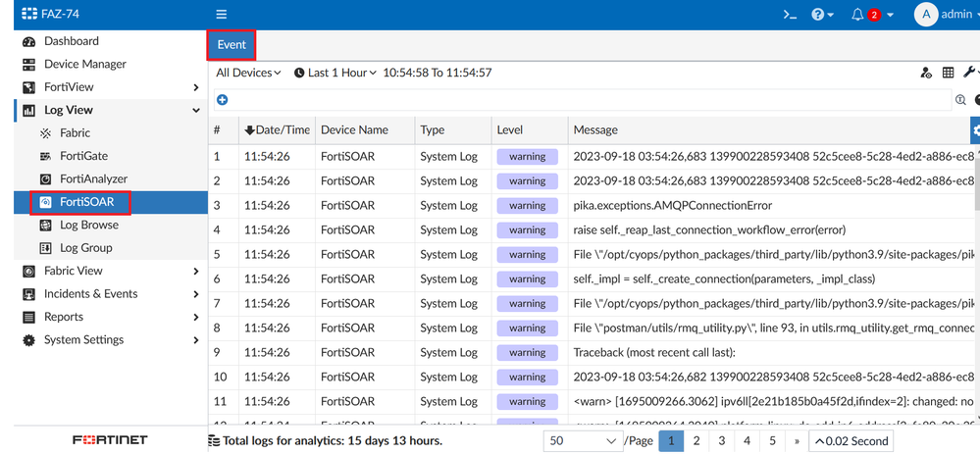Click the Dashboard gauge icon

(28, 42)
